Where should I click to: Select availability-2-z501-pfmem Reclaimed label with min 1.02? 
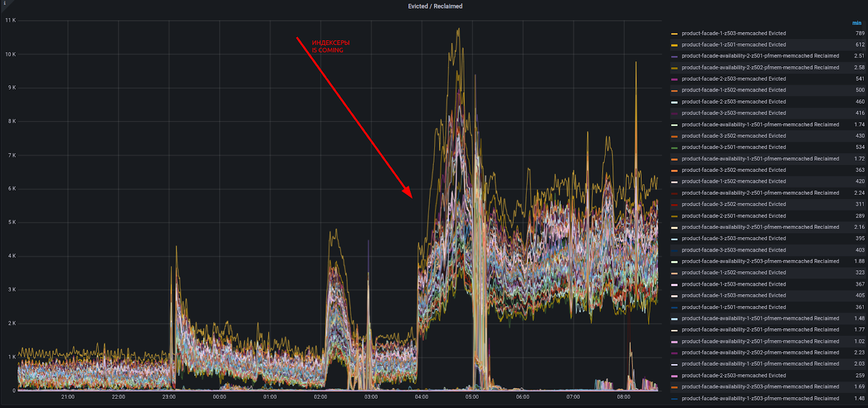coord(761,341)
